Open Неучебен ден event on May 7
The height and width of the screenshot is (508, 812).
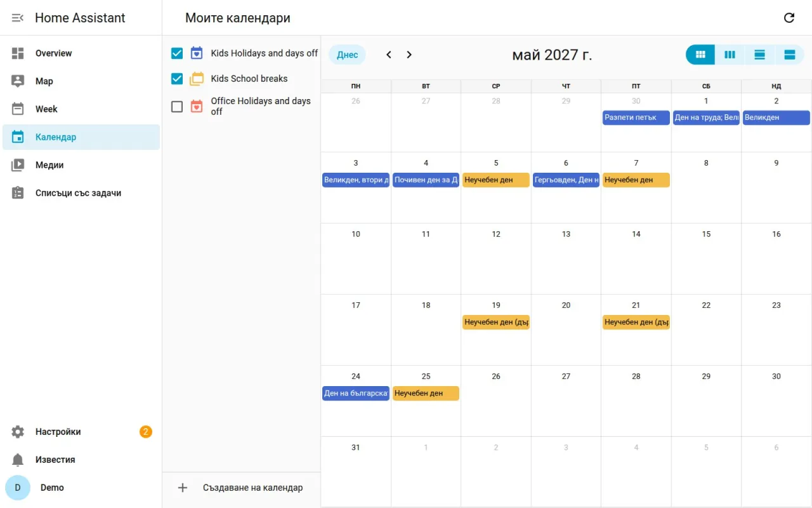[636, 180]
